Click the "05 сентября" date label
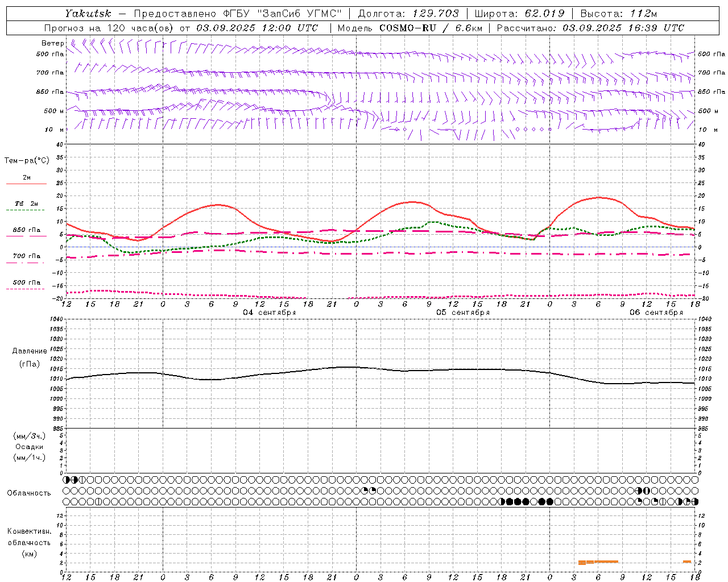Viewport: 728px width, 582px height. click(463, 313)
